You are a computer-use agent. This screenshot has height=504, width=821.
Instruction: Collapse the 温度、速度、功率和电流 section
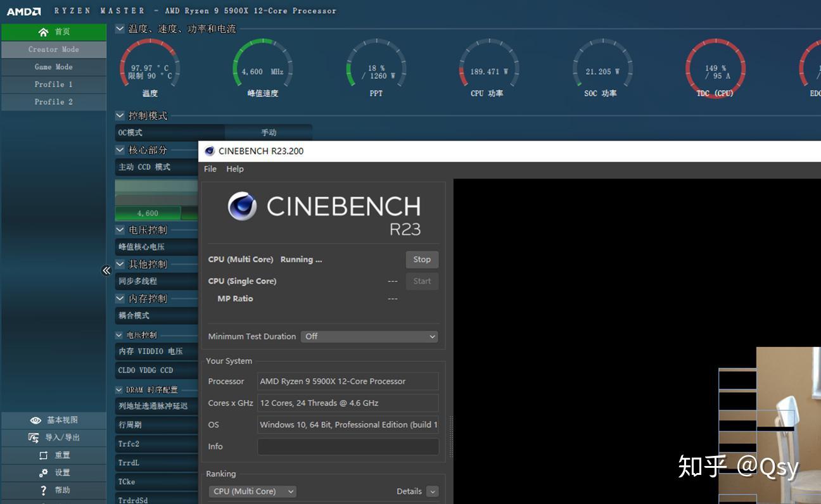pos(120,28)
